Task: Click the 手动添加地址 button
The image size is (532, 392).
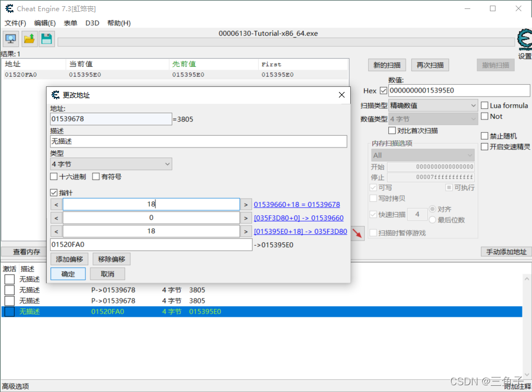Action: [x=506, y=252]
